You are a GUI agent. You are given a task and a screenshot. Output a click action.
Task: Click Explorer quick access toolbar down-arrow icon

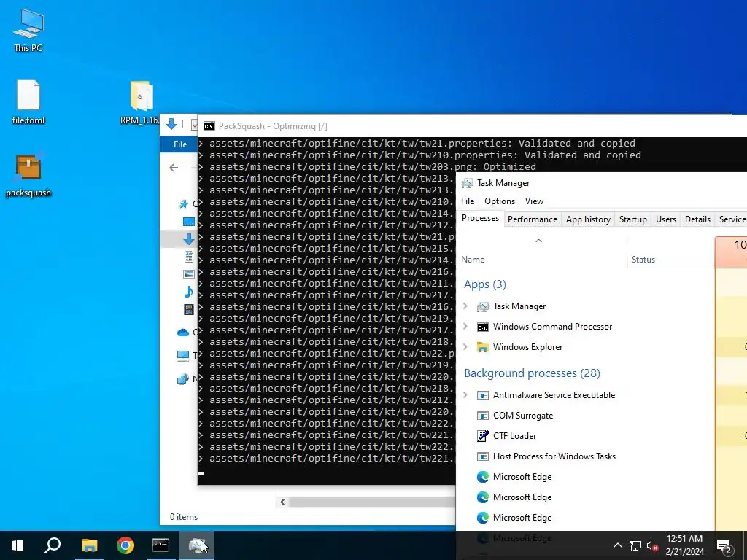tap(171, 125)
